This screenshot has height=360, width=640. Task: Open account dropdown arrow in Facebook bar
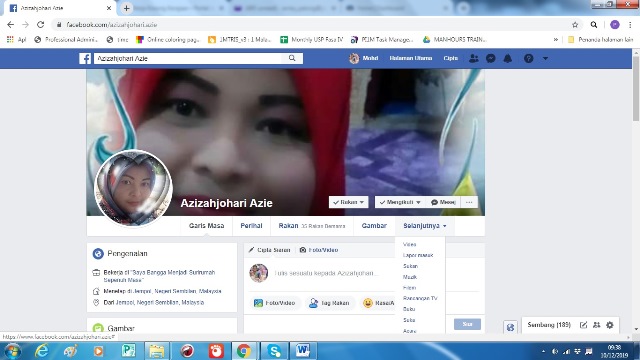(x=545, y=58)
